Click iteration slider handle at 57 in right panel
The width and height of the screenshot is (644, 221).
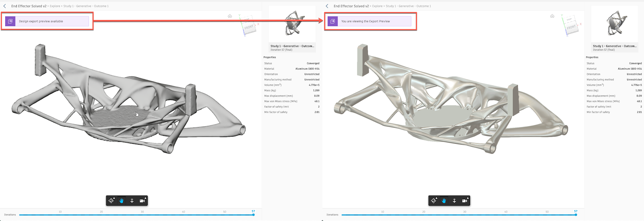(576, 215)
